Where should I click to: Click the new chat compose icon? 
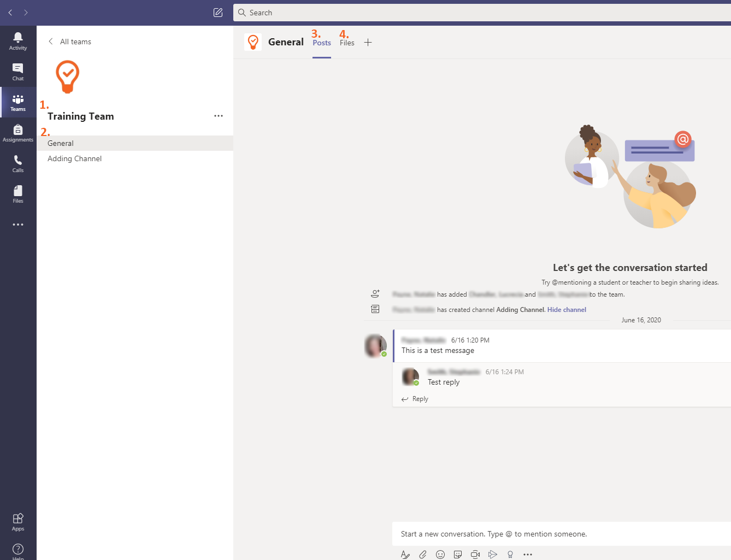(x=218, y=13)
